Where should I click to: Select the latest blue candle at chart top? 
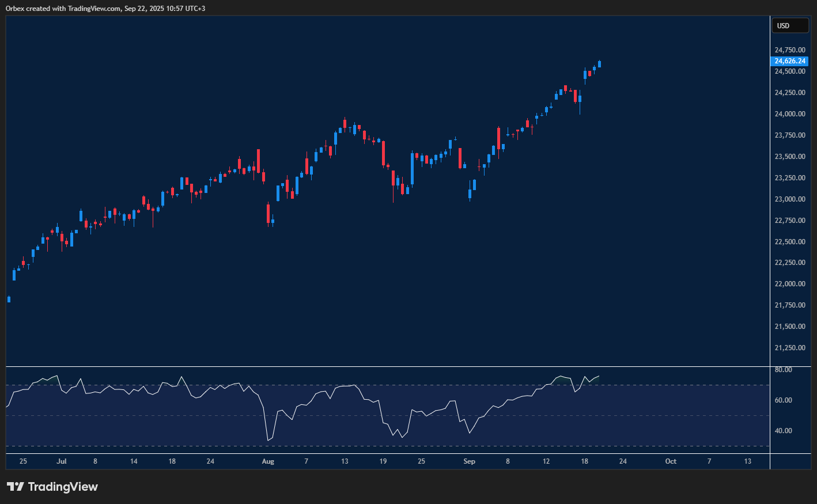point(599,64)
